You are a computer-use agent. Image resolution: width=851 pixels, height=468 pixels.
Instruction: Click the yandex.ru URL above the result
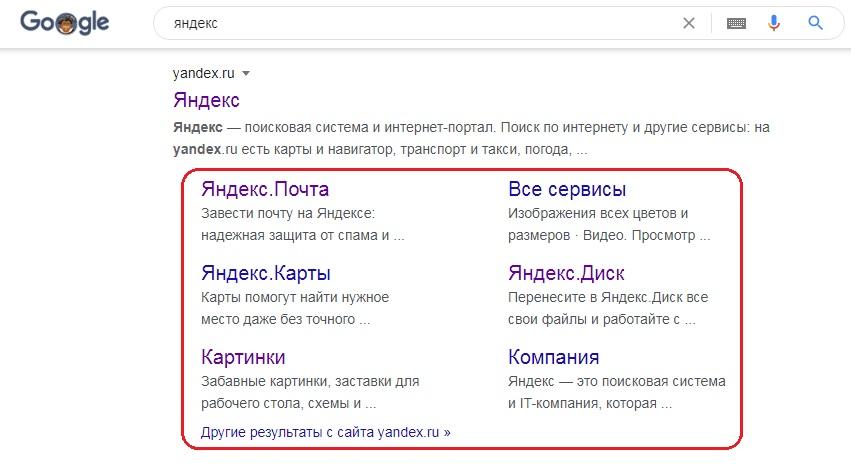click(x=204, y=73)
